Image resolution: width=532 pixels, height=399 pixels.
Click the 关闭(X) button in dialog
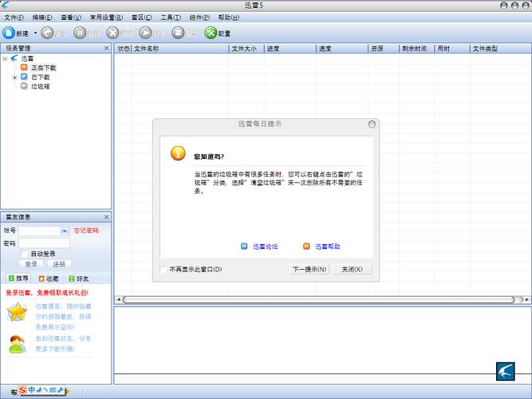pos(352,269)
